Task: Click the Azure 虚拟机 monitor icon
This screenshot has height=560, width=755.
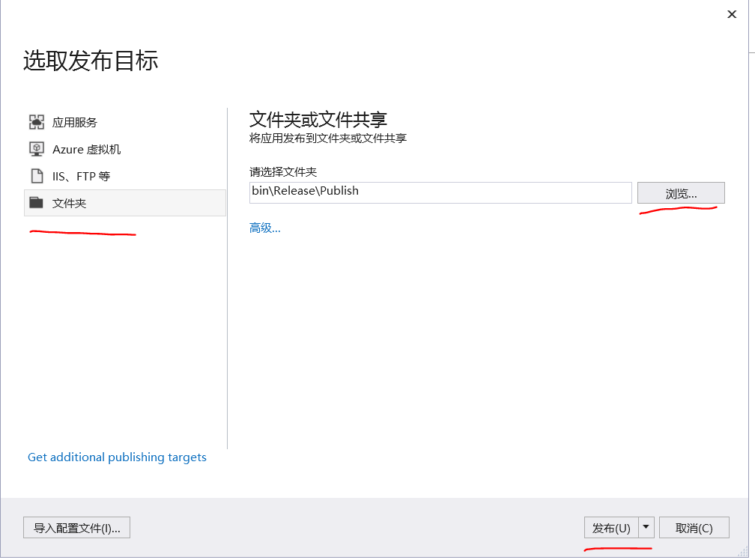Action: point(36,148)
